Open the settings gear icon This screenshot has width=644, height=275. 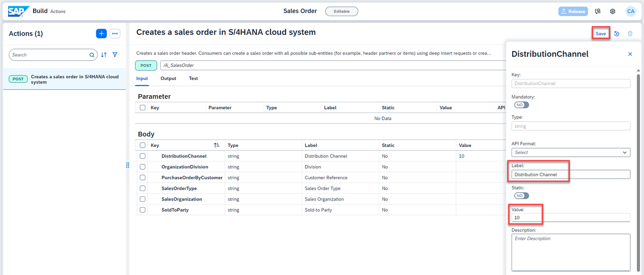tap(613, 11)
